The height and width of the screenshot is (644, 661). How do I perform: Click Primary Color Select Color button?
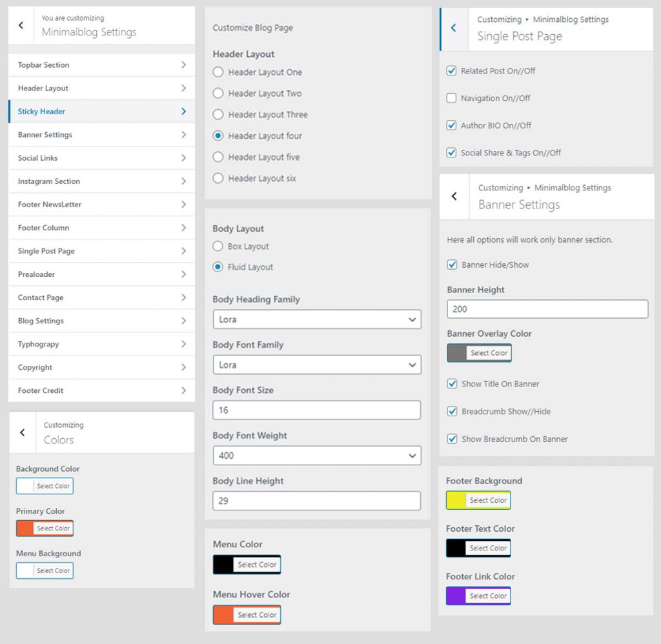pyautogui.click(x=53, y=528)
